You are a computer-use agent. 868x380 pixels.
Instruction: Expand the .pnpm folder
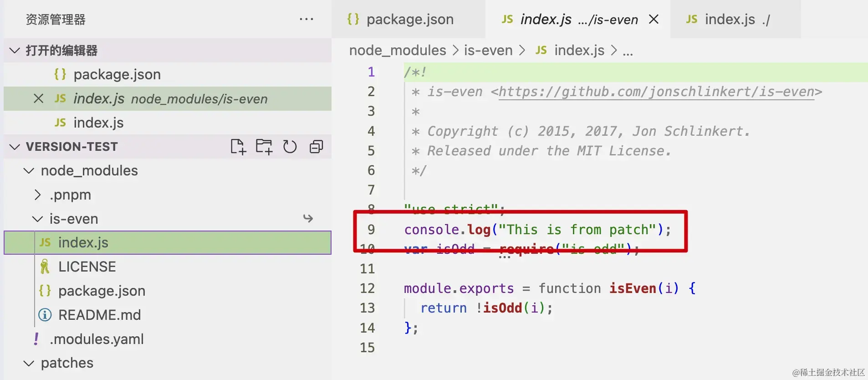point(38,195)
